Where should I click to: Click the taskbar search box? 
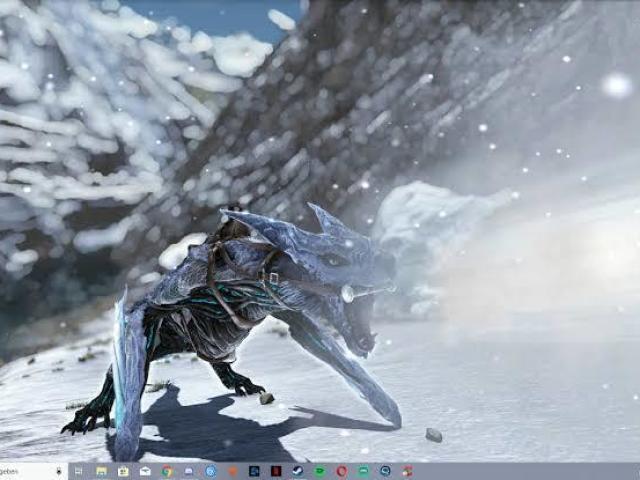pos(33,471)
